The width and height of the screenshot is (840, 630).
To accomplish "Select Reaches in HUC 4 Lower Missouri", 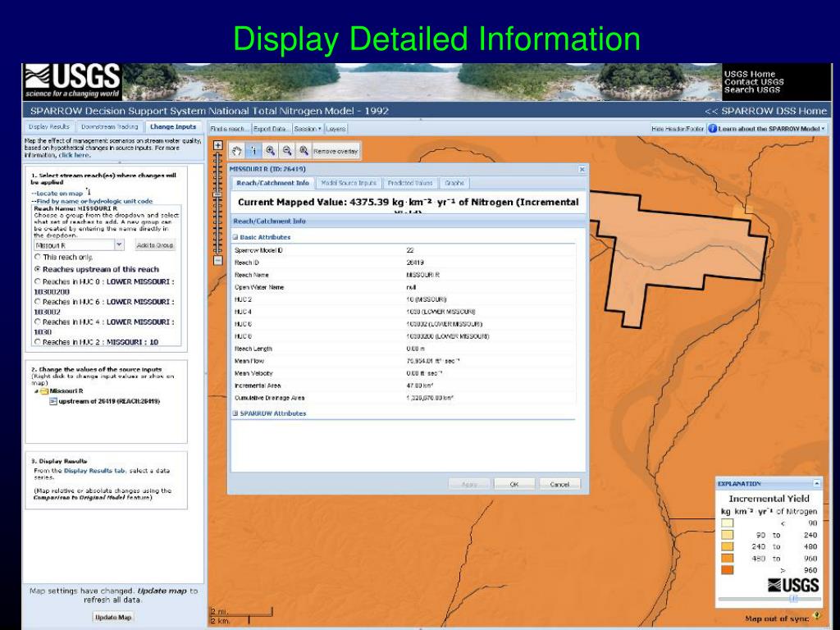I will pos(38,322).
